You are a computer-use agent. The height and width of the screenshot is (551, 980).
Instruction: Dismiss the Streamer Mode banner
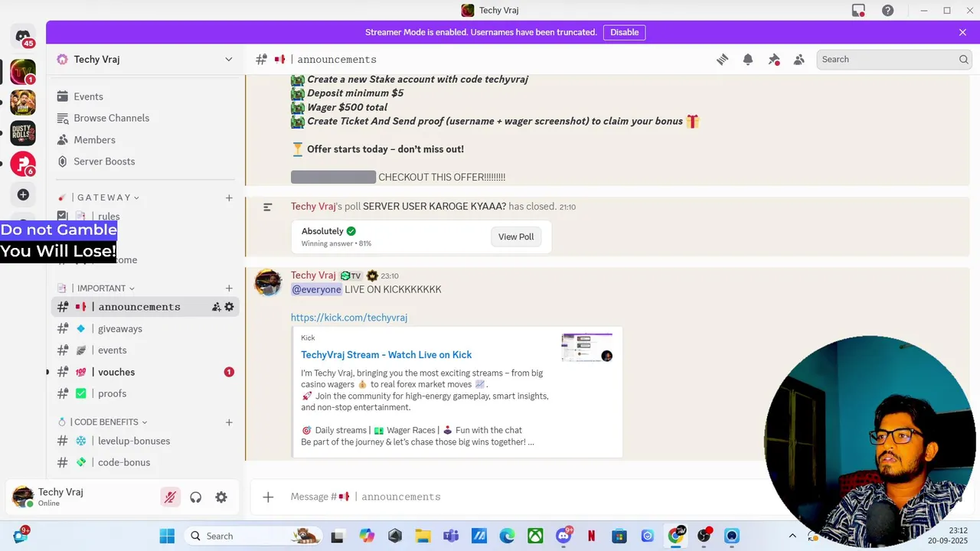[x=962, y=32]
